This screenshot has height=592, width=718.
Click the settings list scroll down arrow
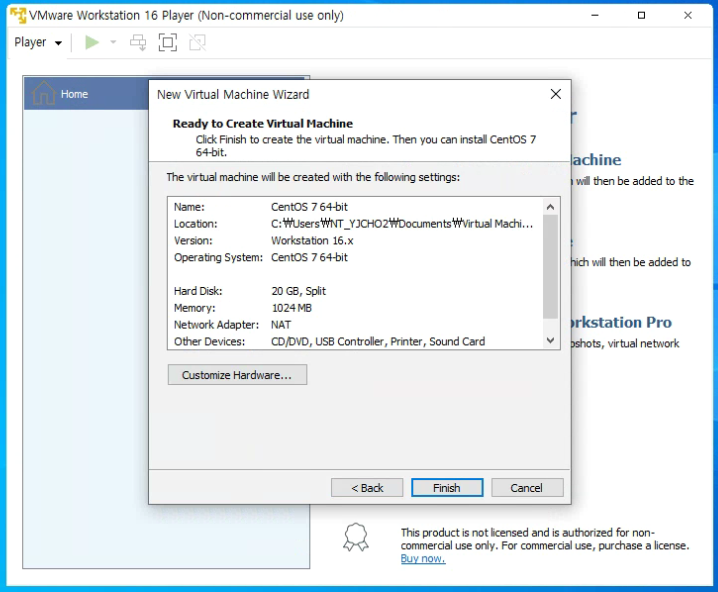click(550, 340)
